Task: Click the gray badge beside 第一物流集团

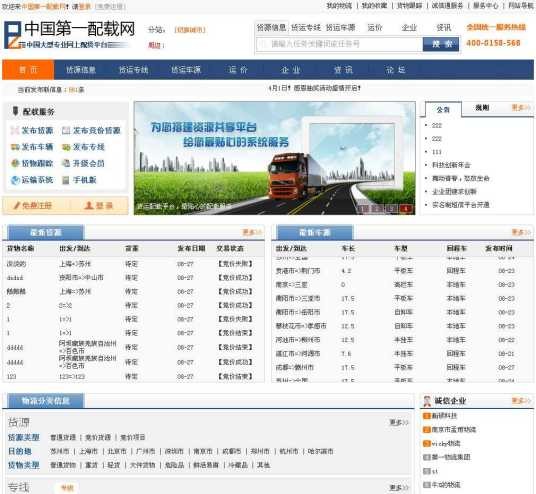Action: click(x=427, y=457)
